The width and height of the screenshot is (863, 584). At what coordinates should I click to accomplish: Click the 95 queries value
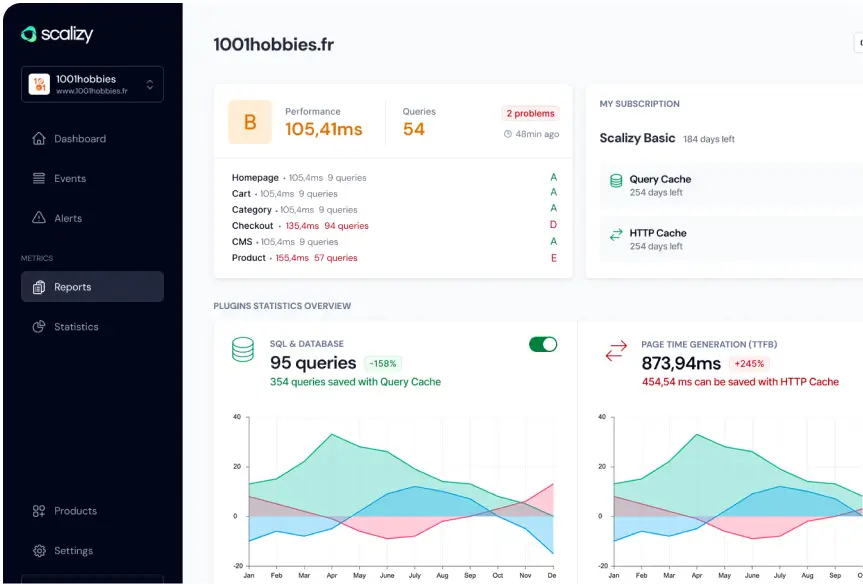[x=313, y=363]
